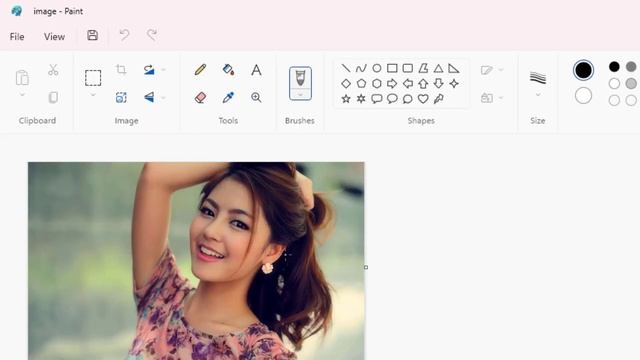Pick the Triangle shape
640x360 pixels.
pos(438,68)
